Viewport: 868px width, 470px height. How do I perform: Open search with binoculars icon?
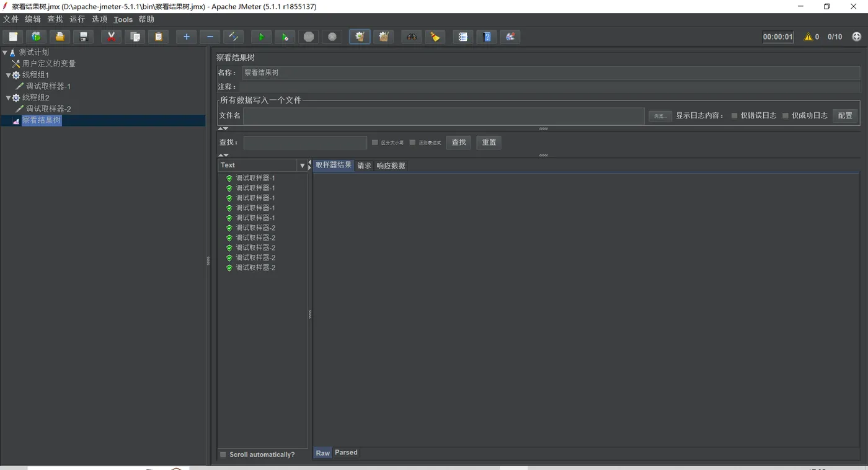pyautogui.click(x=412, y=37)
